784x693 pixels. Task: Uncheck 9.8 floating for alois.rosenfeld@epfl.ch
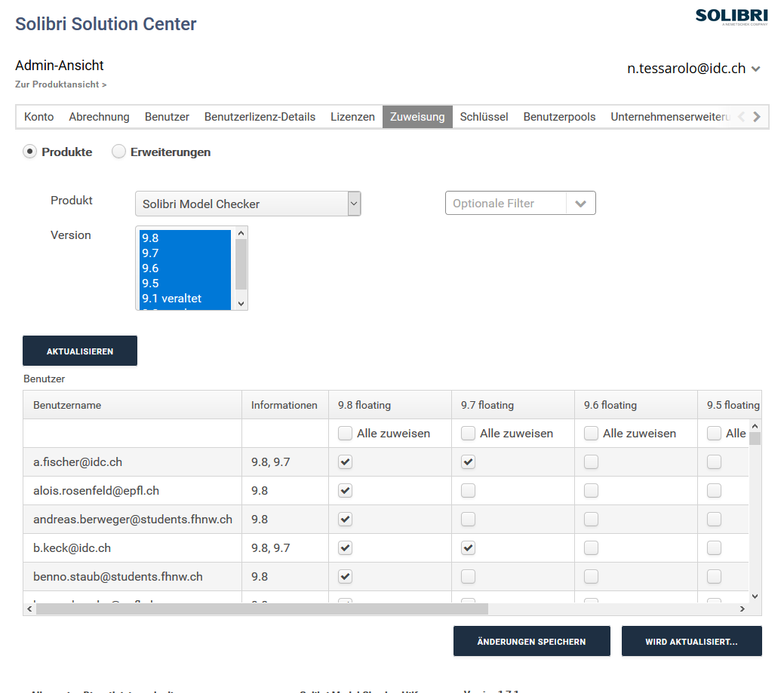(x=345, y=491)
